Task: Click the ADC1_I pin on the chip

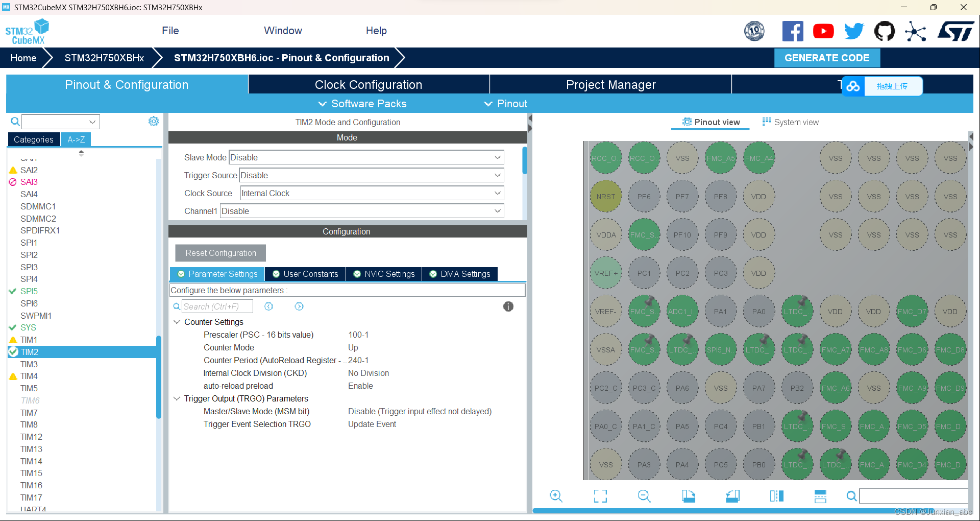Action: pos(682,312)
